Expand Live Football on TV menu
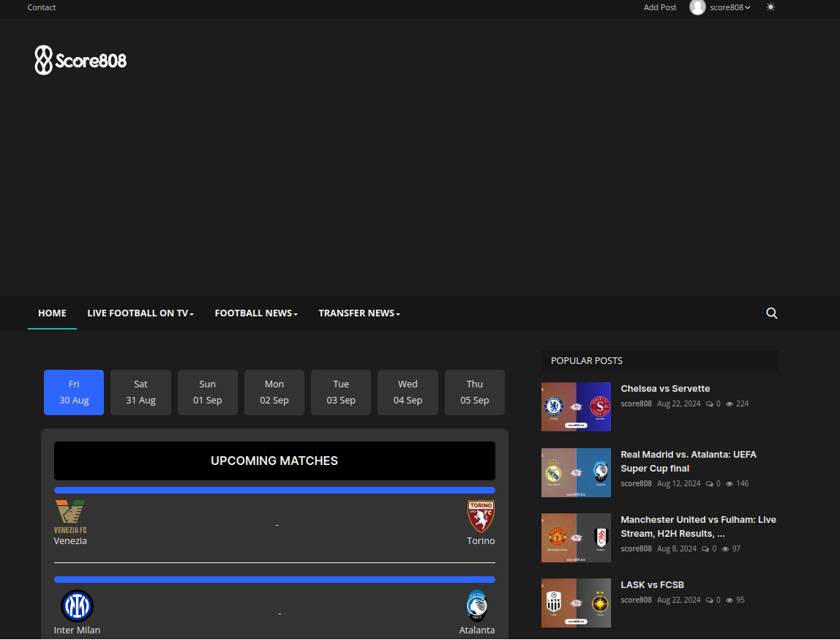840x640 pixels. tap(140, 313)
